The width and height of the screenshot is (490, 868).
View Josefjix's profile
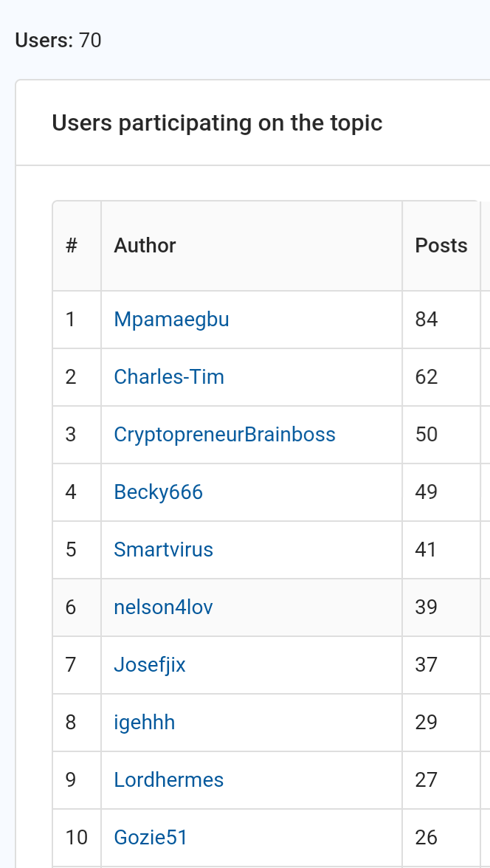coord(150,665)
